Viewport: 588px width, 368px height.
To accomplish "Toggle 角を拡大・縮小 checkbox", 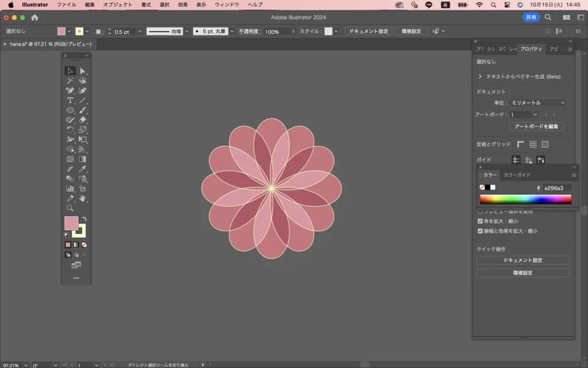I will 480,221.
